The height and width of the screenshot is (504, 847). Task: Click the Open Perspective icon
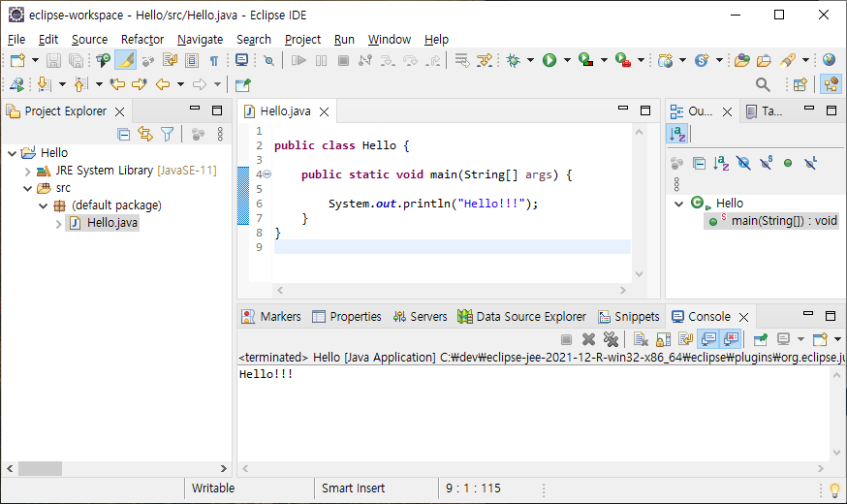(x=800, y=85)
